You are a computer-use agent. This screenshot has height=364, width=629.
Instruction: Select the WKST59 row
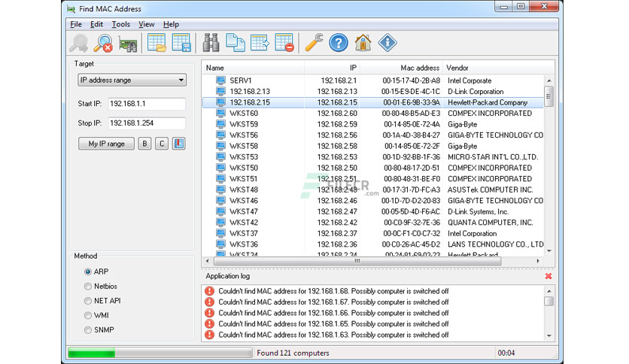(x=373, y=124)
